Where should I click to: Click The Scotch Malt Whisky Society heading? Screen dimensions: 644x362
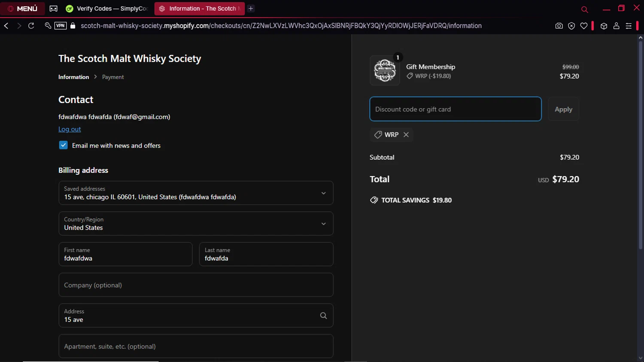tap(130, 58)
